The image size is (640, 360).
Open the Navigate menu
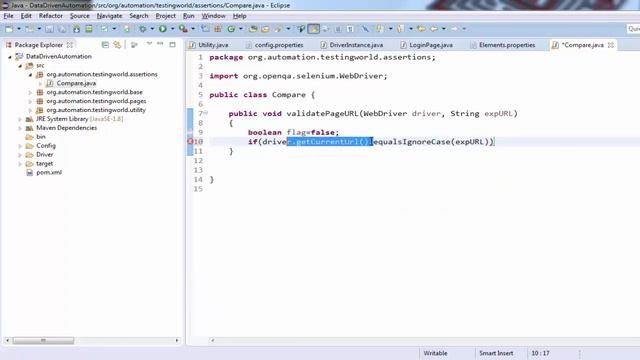point(109,16)
